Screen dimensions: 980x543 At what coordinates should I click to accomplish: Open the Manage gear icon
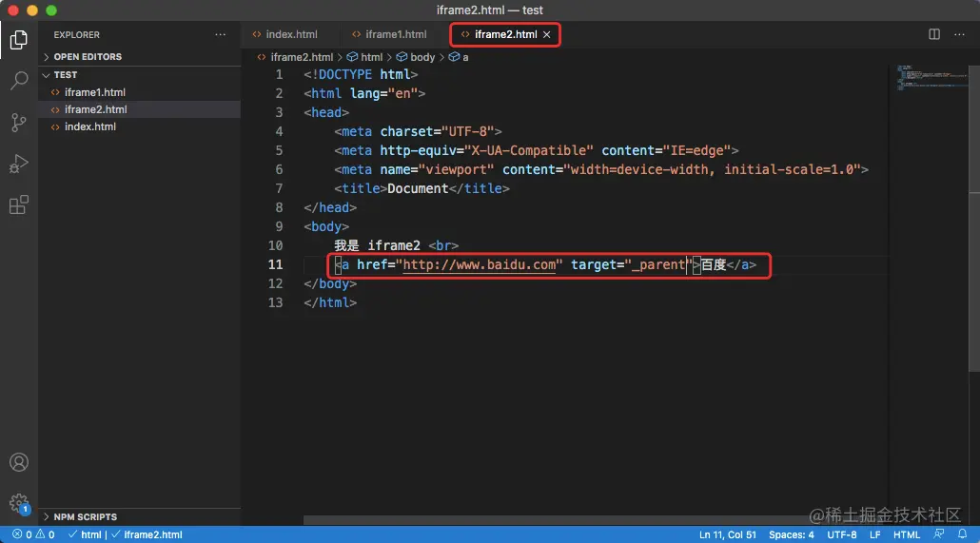point(19,504)
